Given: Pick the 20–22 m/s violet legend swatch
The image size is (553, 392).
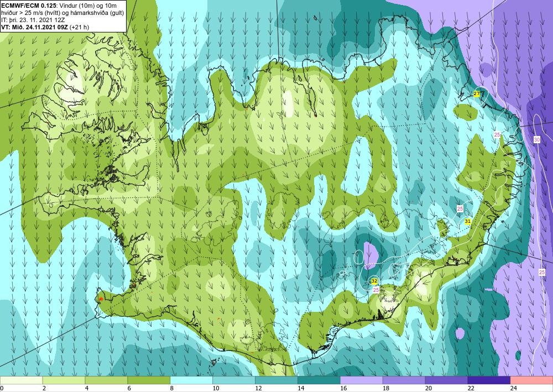Looking at the screenshot, I should coord(446,380).
